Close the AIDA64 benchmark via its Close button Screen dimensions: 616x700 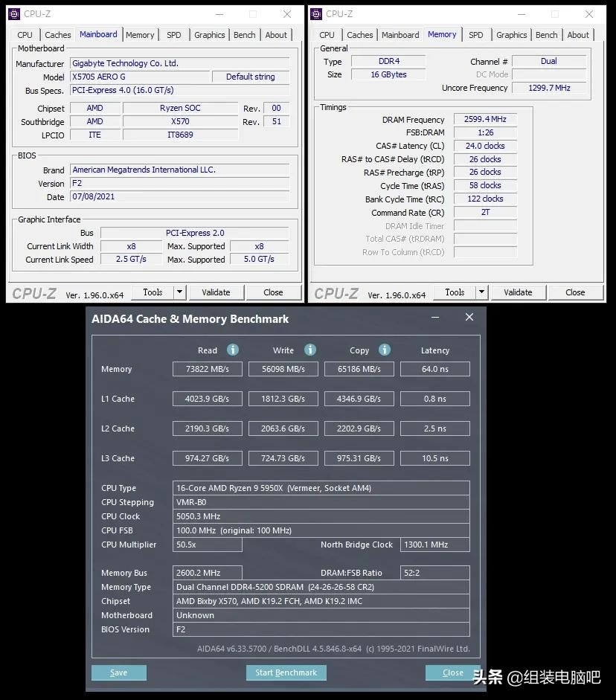(452, 672)
